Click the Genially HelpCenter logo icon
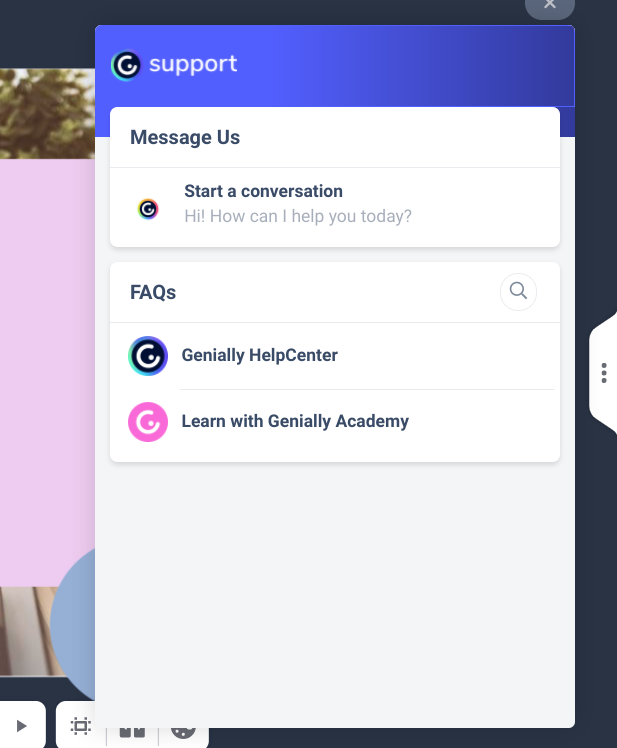 [148, 356]
